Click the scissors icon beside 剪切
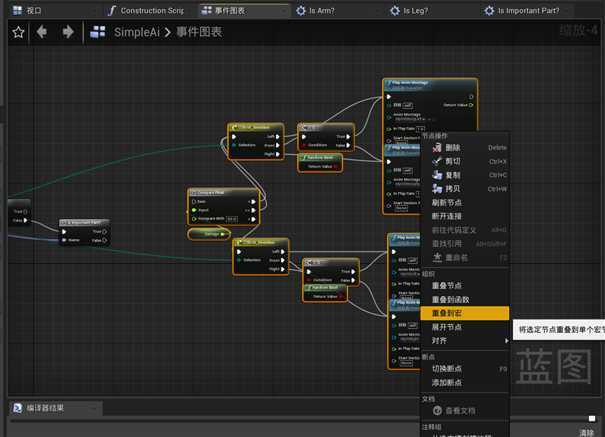The height and width of the screenshot is (437, 605). pyautogui.click(x=437, y=161)
